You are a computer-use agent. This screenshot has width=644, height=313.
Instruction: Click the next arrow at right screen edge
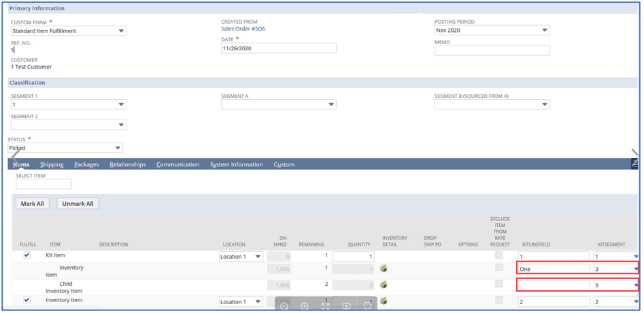coord(635,154)
